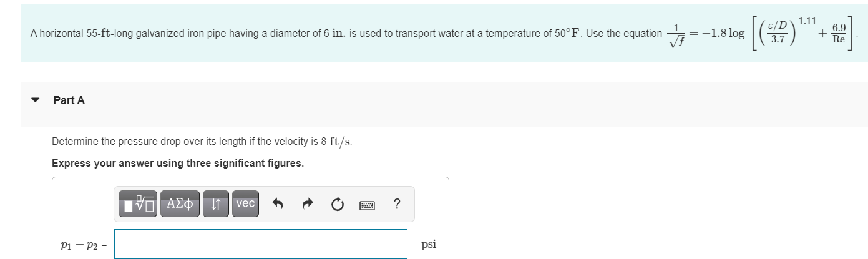
Task: Collapse the Part A section triangle
Action: (36, 100)
